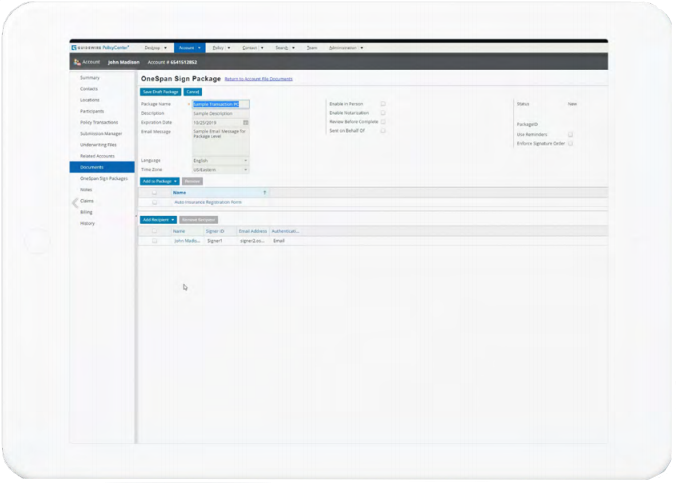Click the Guidewire PolicyCenter logo
This screenshot has height=483, width=678.
pyautogui.click(x=100, y=48)
